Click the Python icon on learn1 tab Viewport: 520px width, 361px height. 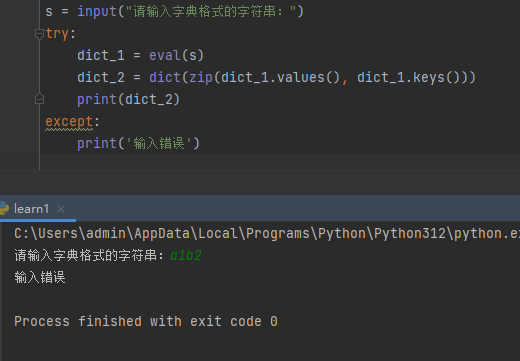pyautogui.click(x=4, y=208)
